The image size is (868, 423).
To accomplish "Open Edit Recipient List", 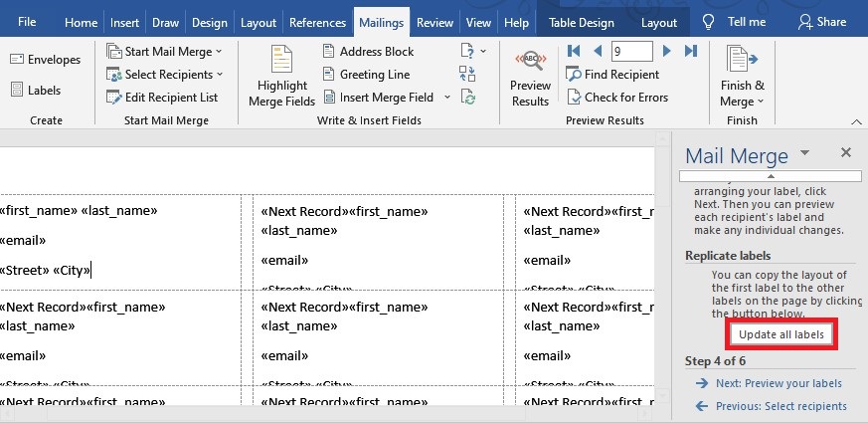I will tap(162, 97).
